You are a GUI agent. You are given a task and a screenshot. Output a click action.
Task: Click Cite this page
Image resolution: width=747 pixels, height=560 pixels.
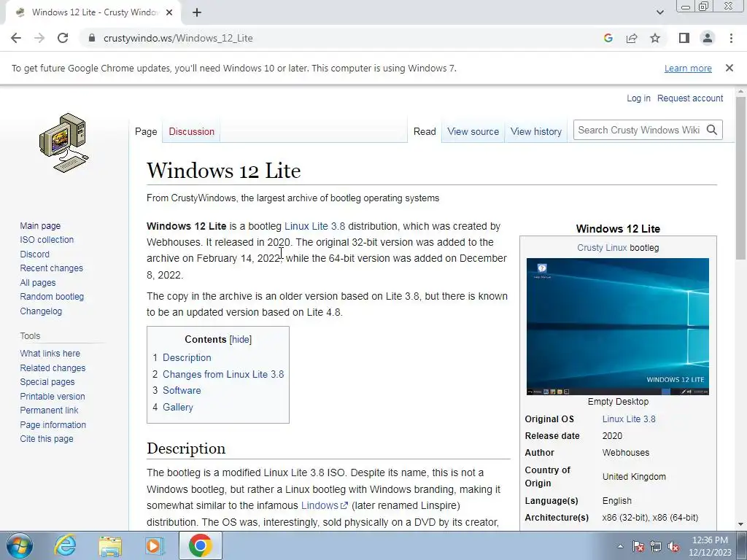[47, 438]
